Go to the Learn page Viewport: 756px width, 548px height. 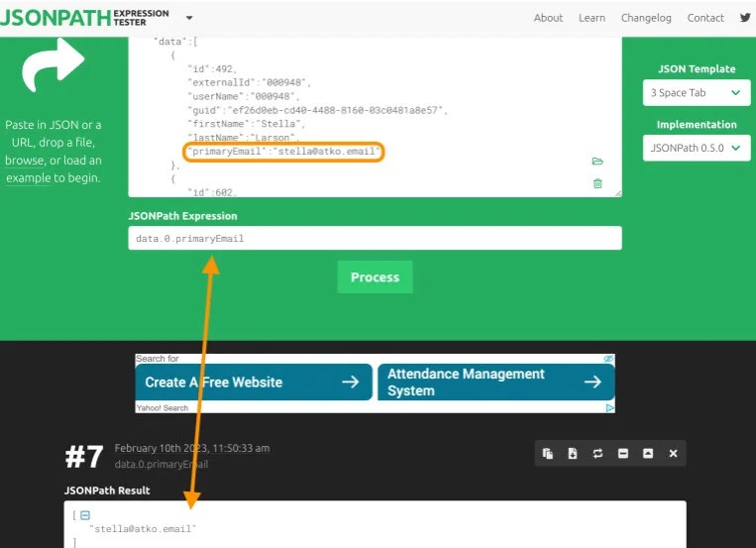pyautogui.click(x=593, y=18)
